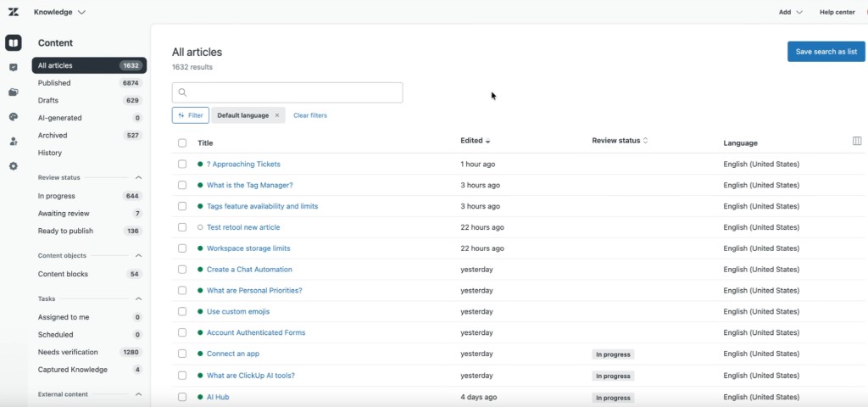The height and width of the screenshot is (407, 868).
Task: Open the Filter options button
Action: point(191,115)
